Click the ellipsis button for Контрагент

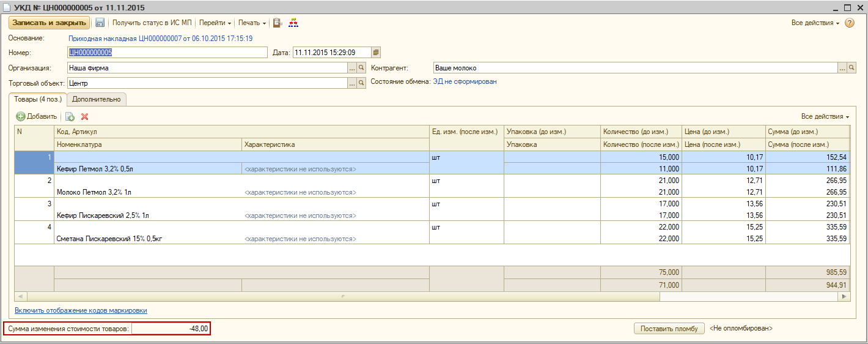(x=842, y=68)
